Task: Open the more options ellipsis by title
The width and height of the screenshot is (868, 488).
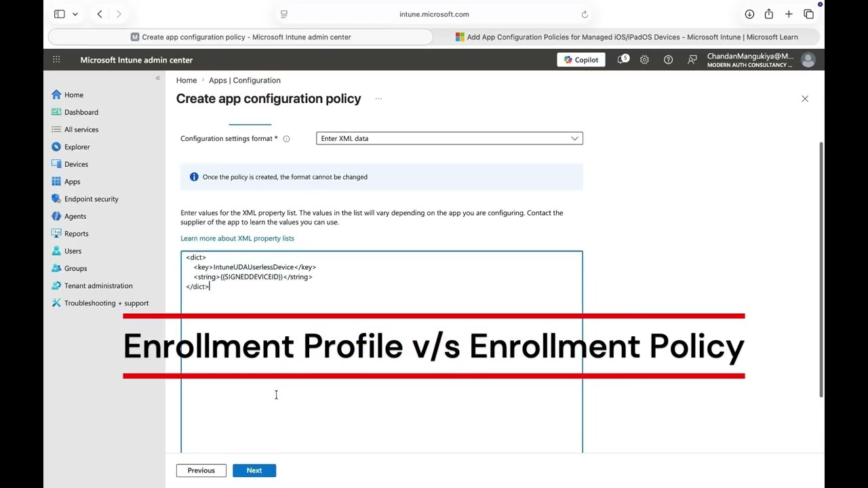Action: pyautogui.click(x=378, y=99)
